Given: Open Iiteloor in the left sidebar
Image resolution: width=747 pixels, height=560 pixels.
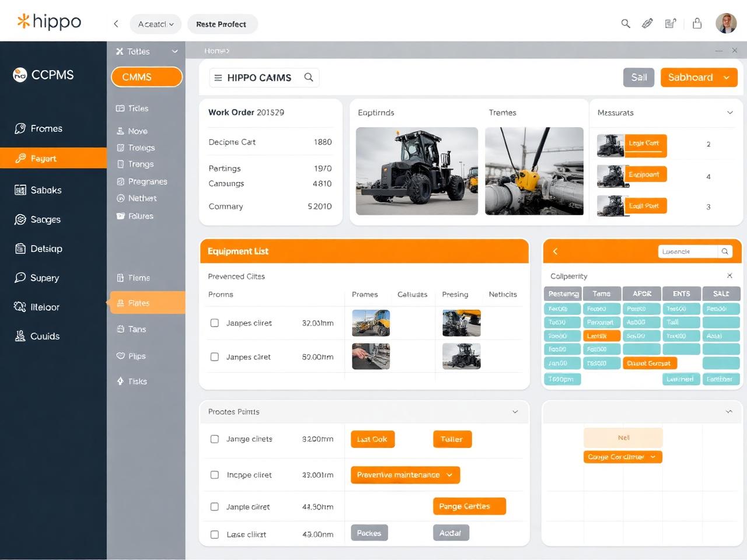Looking at the screenshot, I should coord(37,307).
